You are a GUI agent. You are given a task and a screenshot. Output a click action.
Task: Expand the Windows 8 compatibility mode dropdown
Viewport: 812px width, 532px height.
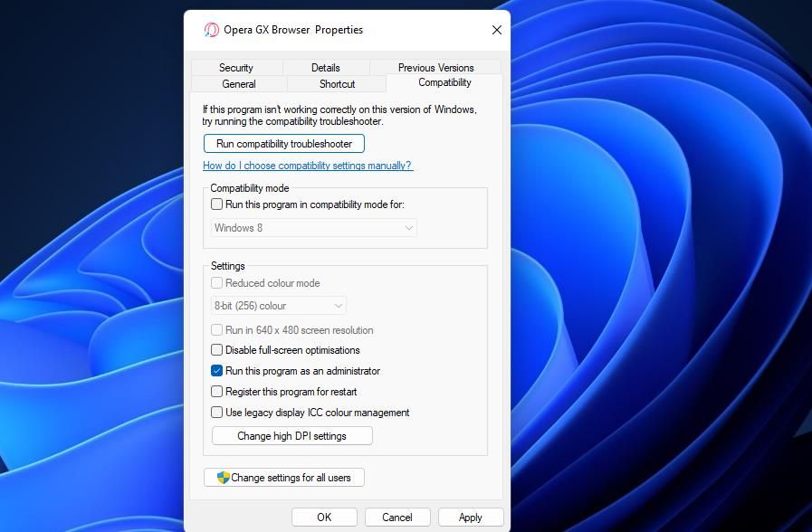(x=314, y=228)
